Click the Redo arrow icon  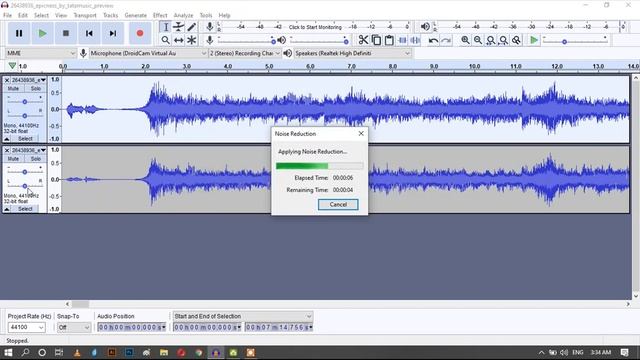tap(446, 40)
